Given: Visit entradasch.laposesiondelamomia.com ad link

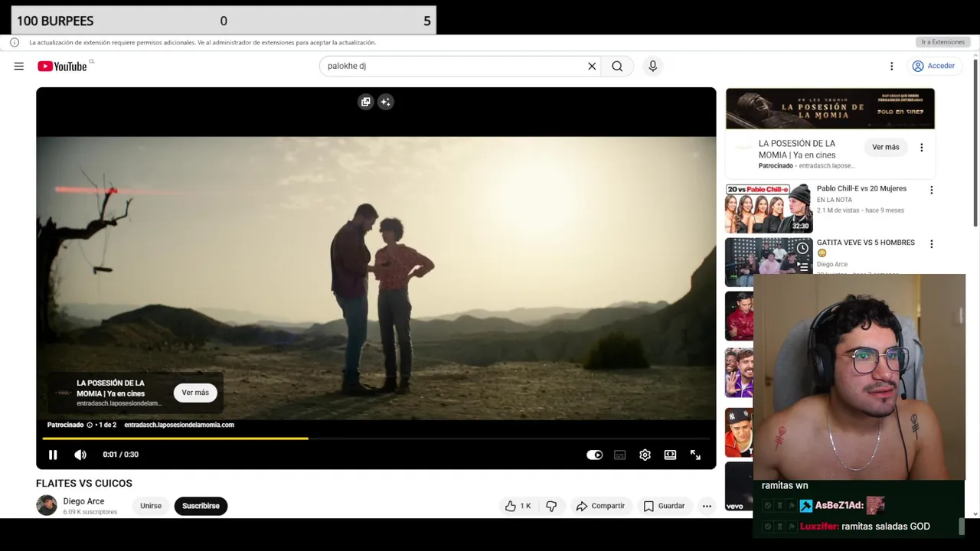Looking at the screenshot, I should [179, 425].
